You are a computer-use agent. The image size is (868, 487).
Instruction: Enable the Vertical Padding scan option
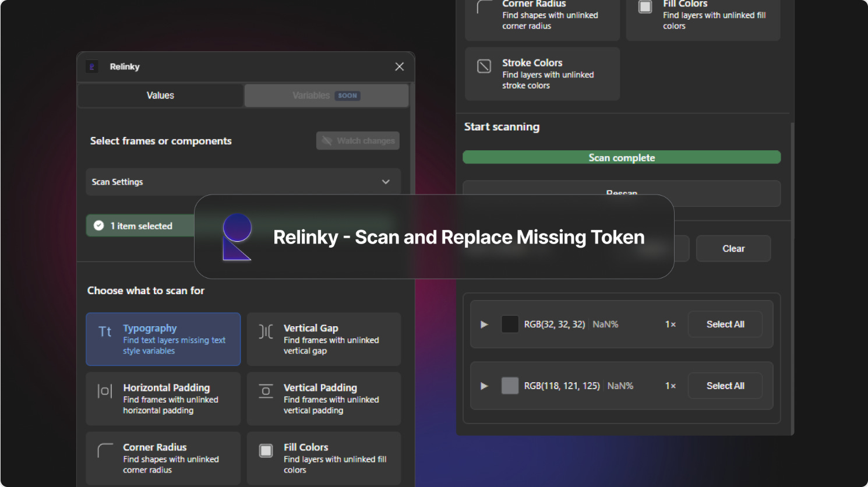(324, 398)
